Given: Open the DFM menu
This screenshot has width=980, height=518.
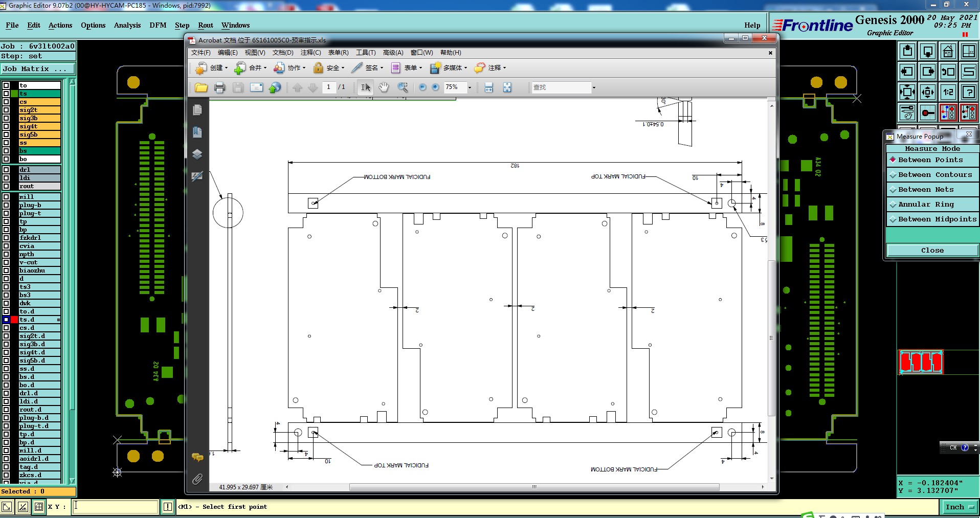Looking at the screenshot, I should point(158,25).
